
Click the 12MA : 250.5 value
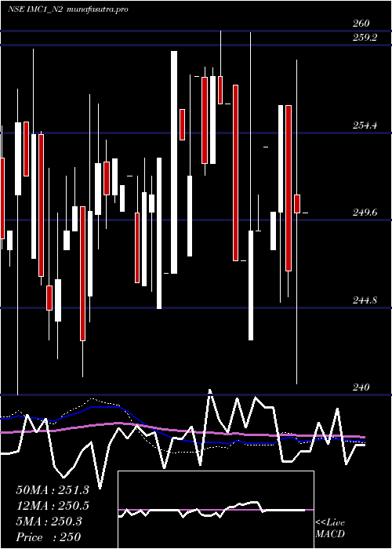(53, 506)
